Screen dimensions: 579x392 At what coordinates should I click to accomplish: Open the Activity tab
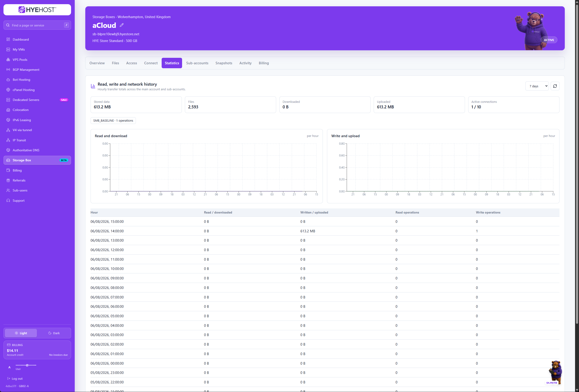pos(245,63)
